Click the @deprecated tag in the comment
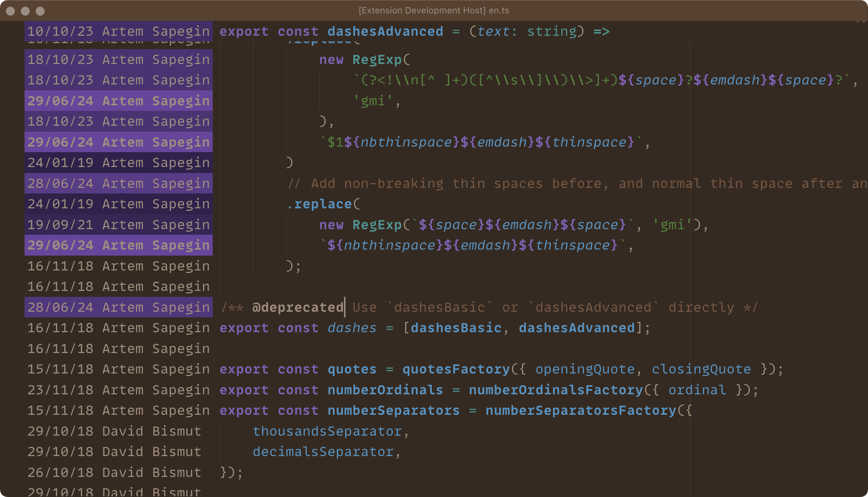The image size is (868, 497). click(298, 307)
